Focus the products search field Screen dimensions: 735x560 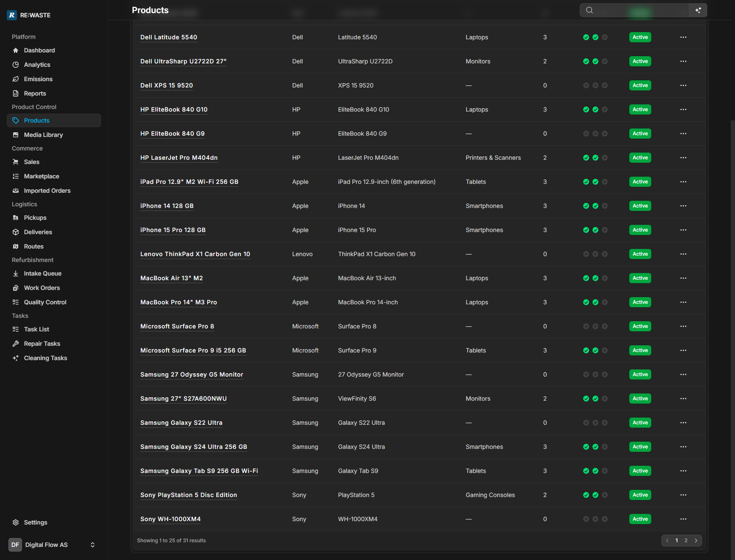coord(634,10)
